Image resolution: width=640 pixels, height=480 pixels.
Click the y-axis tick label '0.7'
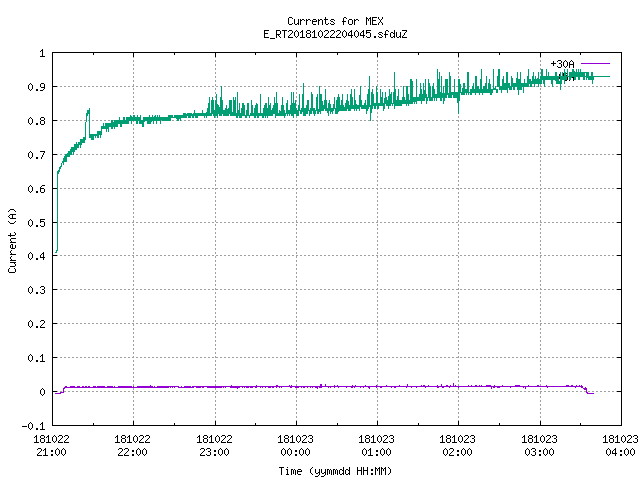(36, 155)
